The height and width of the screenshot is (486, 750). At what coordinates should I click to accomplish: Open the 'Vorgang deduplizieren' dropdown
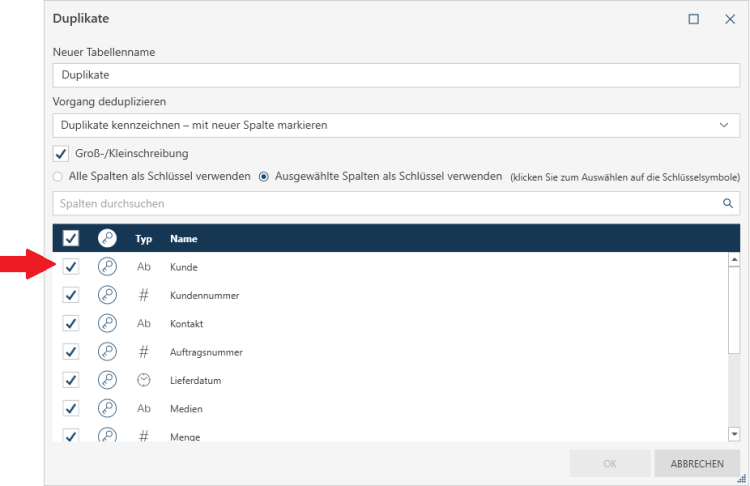point(396,125)
